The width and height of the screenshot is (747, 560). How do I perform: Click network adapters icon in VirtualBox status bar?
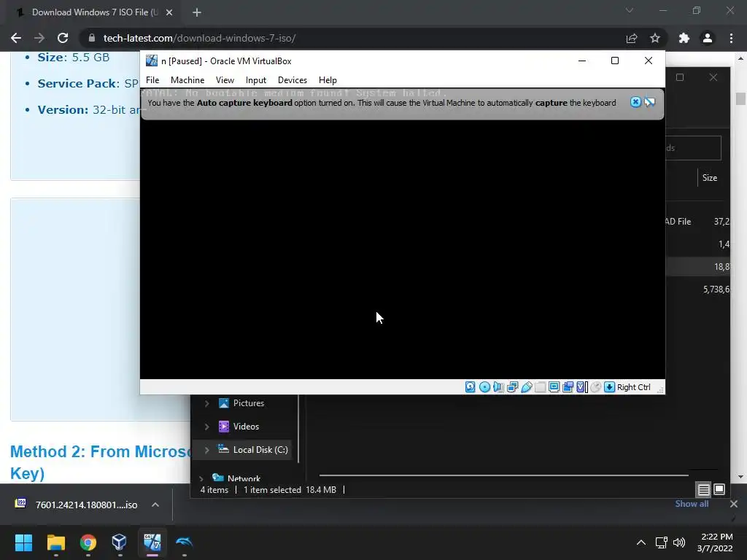tap(513, 387)
